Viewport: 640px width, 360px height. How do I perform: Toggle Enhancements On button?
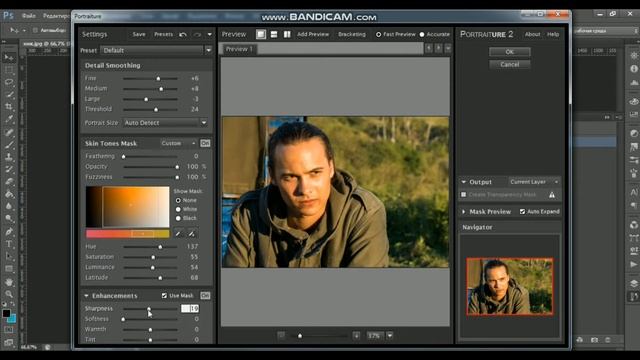pos(205,296)
